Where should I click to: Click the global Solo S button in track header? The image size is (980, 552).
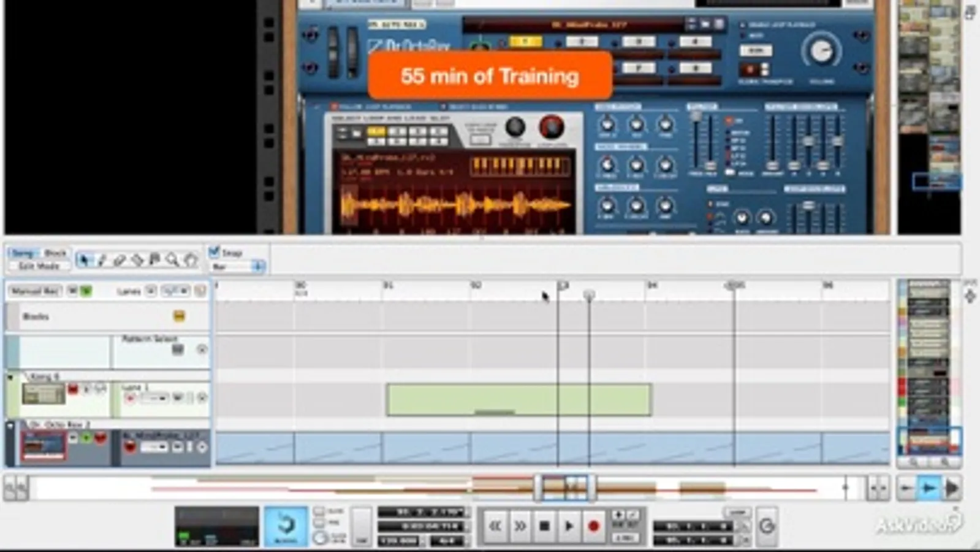pos(86,291)
